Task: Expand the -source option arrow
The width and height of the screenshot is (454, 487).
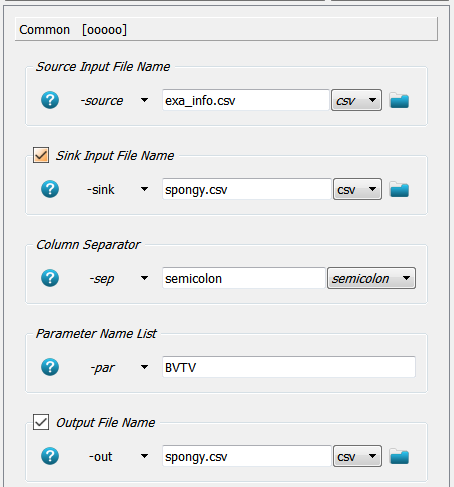Action: [144, 100]
